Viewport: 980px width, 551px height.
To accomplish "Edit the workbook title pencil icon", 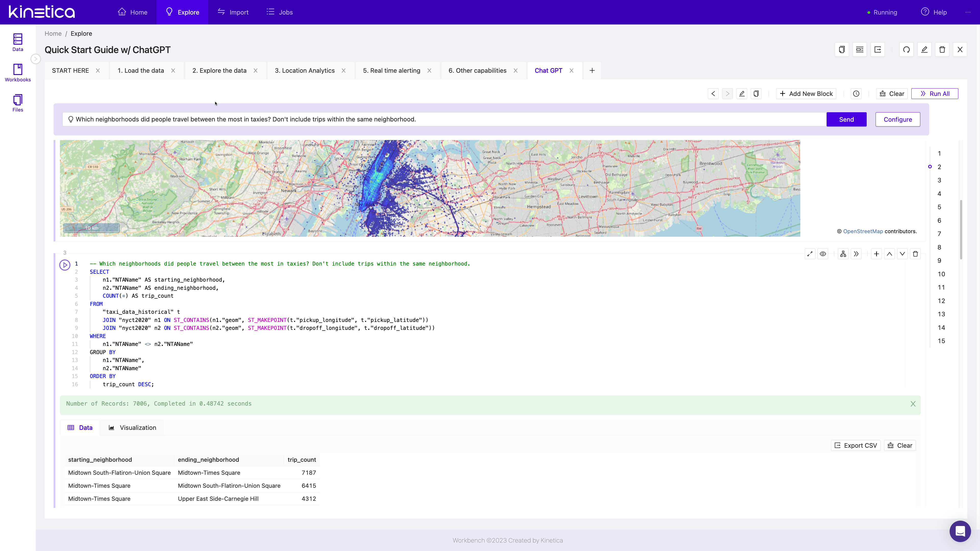I will coord(924,49).
